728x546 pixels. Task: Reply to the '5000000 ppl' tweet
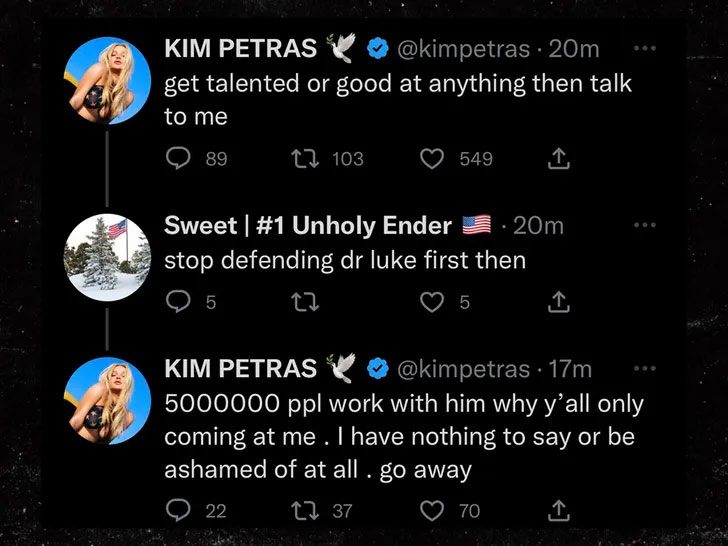tap(177, 511)
